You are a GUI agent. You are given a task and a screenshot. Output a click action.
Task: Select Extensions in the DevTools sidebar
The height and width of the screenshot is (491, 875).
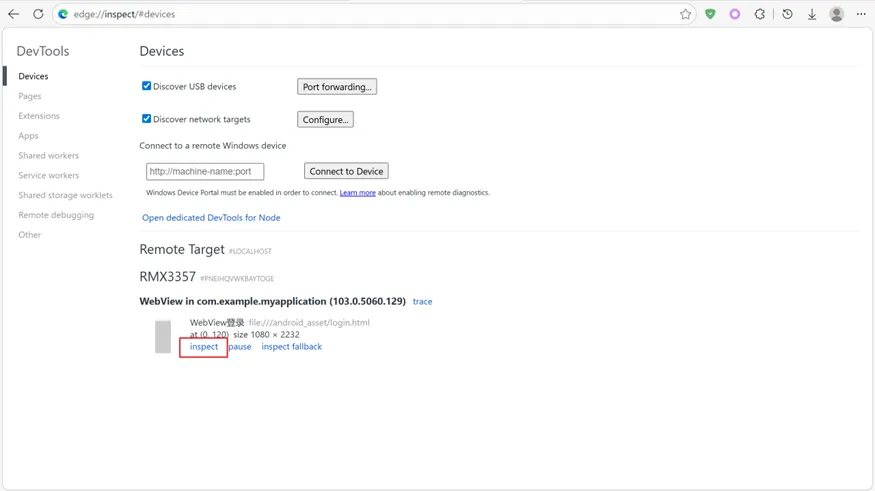click(x=39, y=115)
